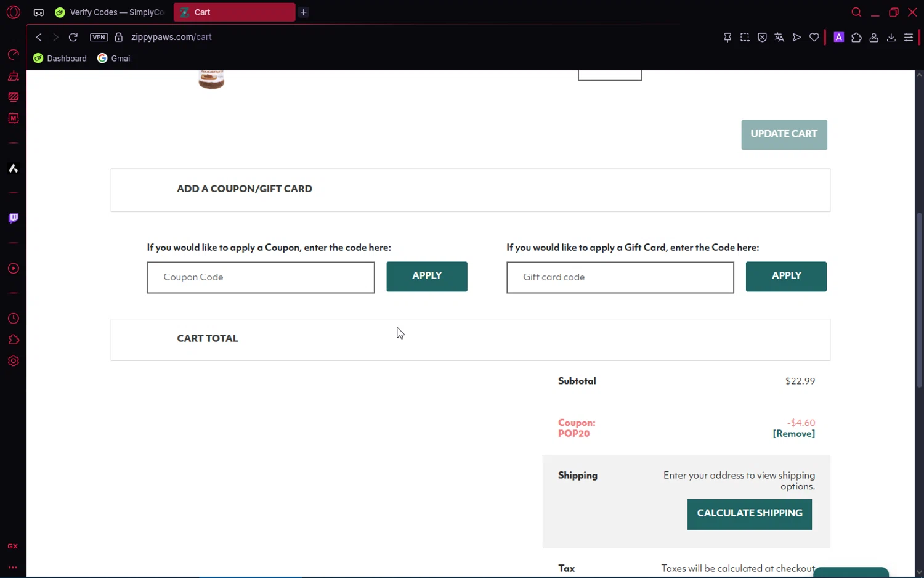Image resolution: width=924 pixels, height=578 pixels.
Task: Open the profile account icon
Action: point(873,37)
